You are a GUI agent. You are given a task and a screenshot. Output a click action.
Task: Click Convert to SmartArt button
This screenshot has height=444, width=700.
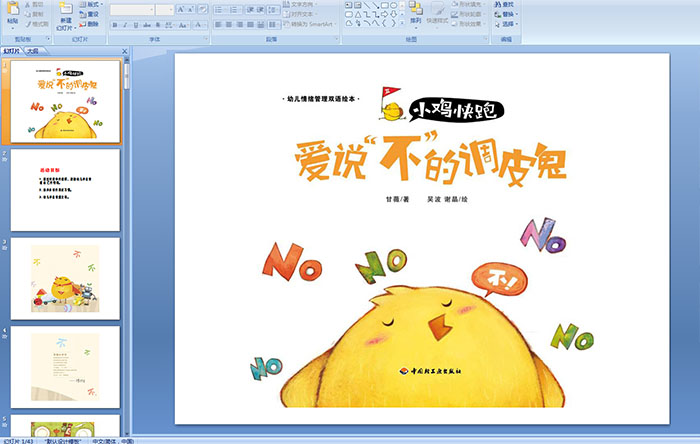click(309, 24)
